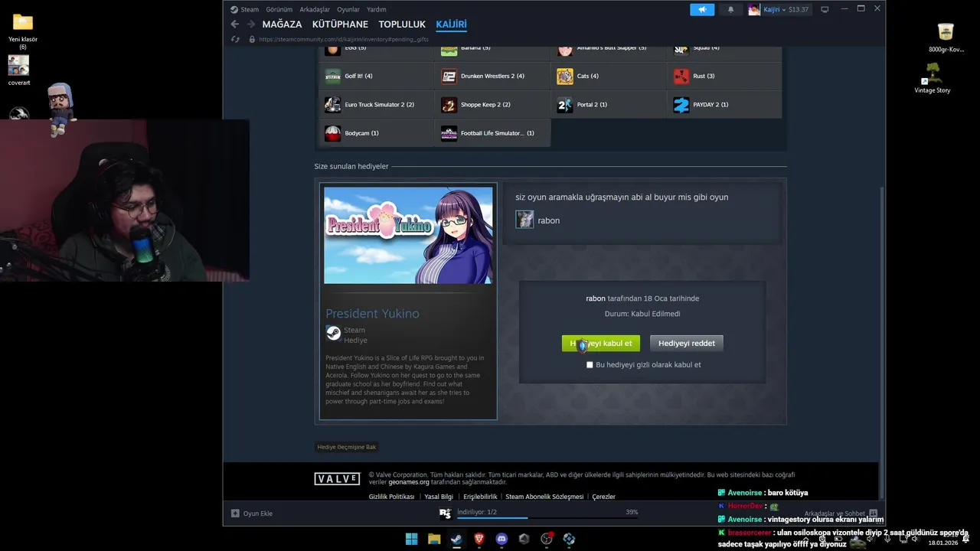Open Portal 2 tile icon
This screenshot has width=980, height=551.
(x=565, y=105)
